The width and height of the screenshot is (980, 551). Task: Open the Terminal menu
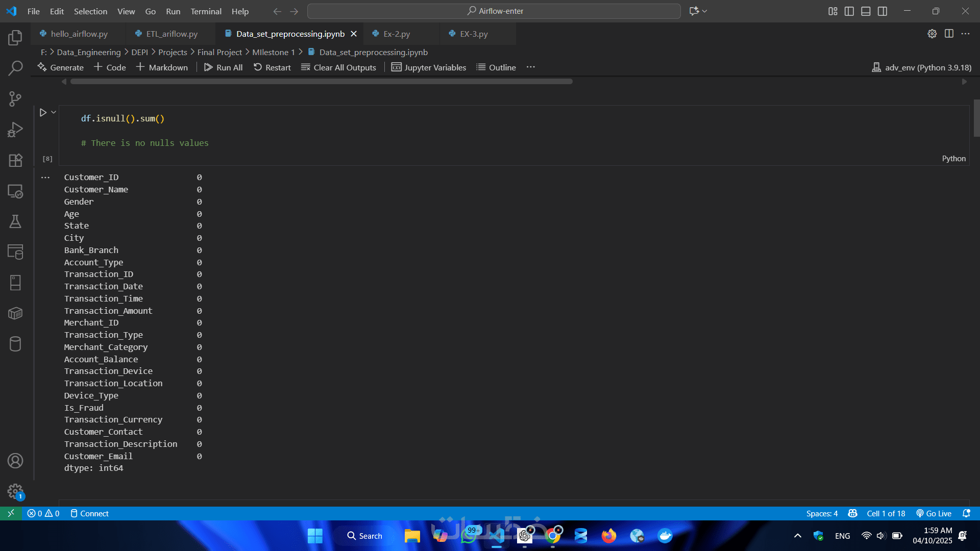click(x=206, y=11)
